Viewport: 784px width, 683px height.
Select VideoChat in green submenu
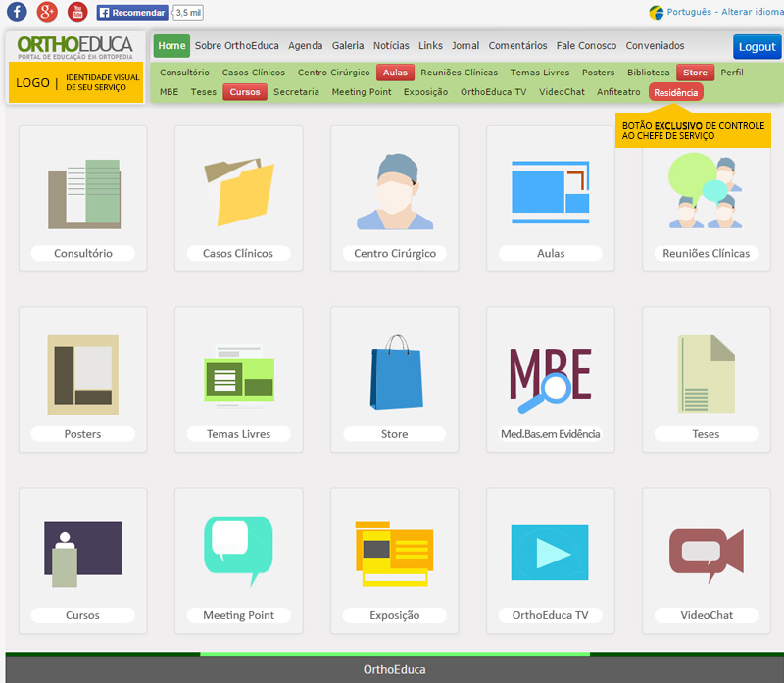click(562, 92)
